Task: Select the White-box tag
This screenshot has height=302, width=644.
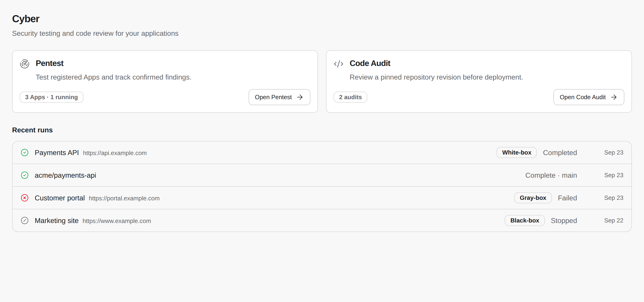Action: [x=517, y=153]
